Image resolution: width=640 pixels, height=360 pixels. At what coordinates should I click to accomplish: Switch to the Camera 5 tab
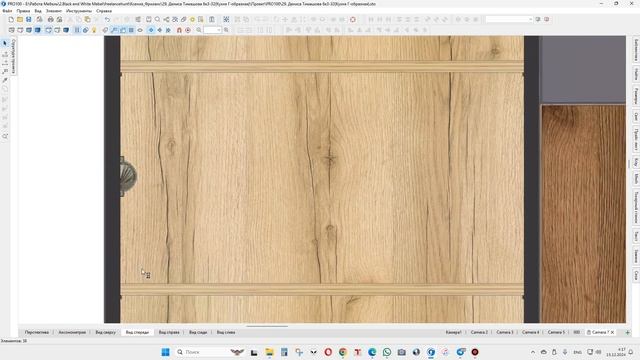[556, 333]
